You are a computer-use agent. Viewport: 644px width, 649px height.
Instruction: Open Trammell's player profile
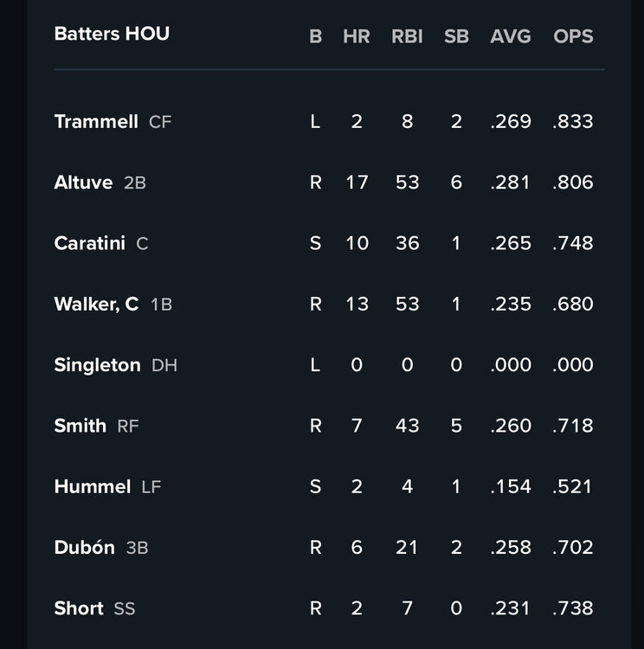96,122
